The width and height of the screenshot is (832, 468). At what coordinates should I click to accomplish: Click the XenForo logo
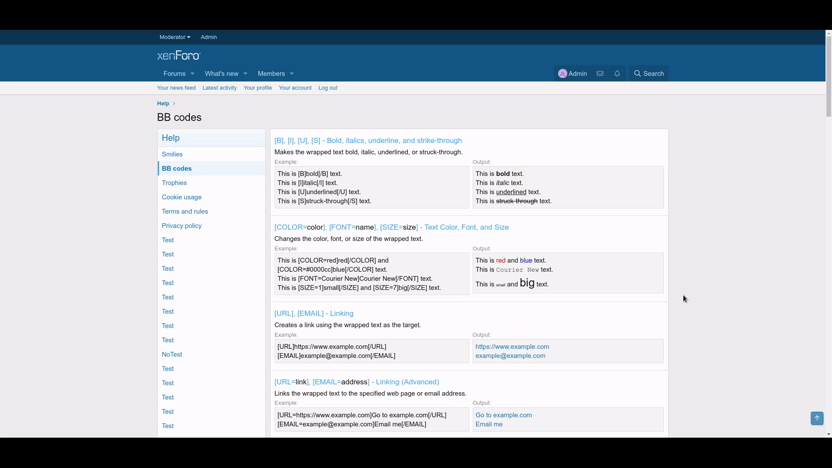point(179,56)
